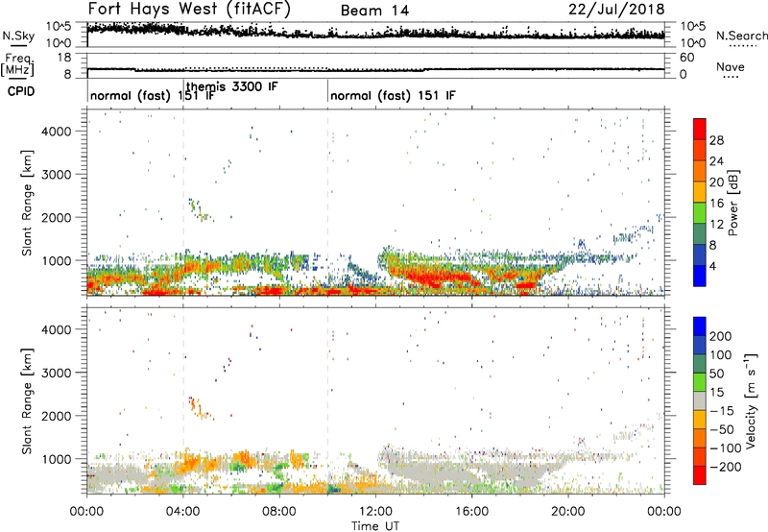The height and width of the screenshot is (532, 768).
Task: Select the '08:00' time tick label
Action: 279,512
